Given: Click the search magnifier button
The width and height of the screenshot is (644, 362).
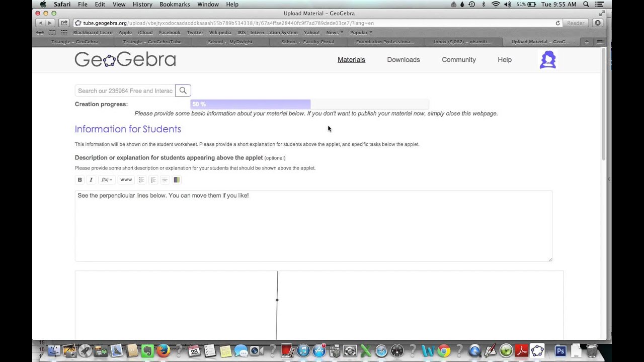Looking at the screenshot, I should [183, 90].
